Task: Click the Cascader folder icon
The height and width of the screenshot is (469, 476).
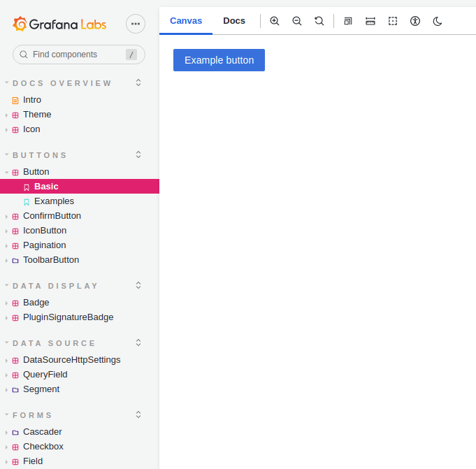Action: 15,433
